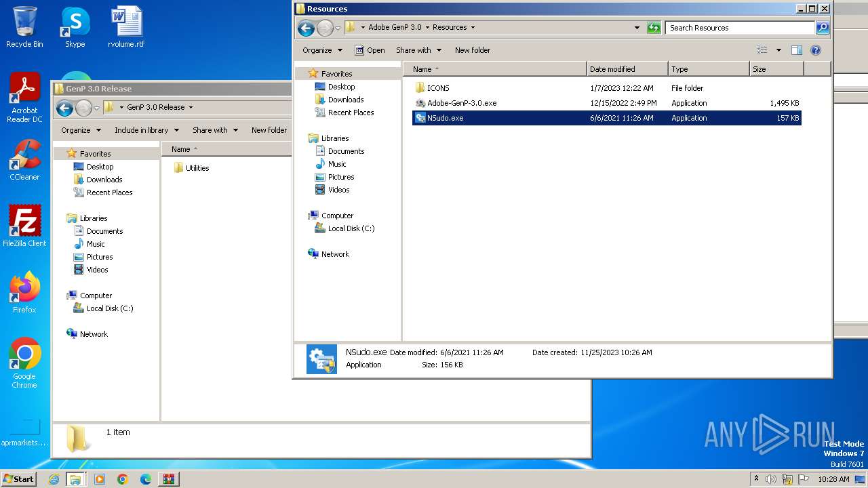Change the view icon in Resources toolbar
Viewport: 868px width, 488px height.
click(762, 50)
